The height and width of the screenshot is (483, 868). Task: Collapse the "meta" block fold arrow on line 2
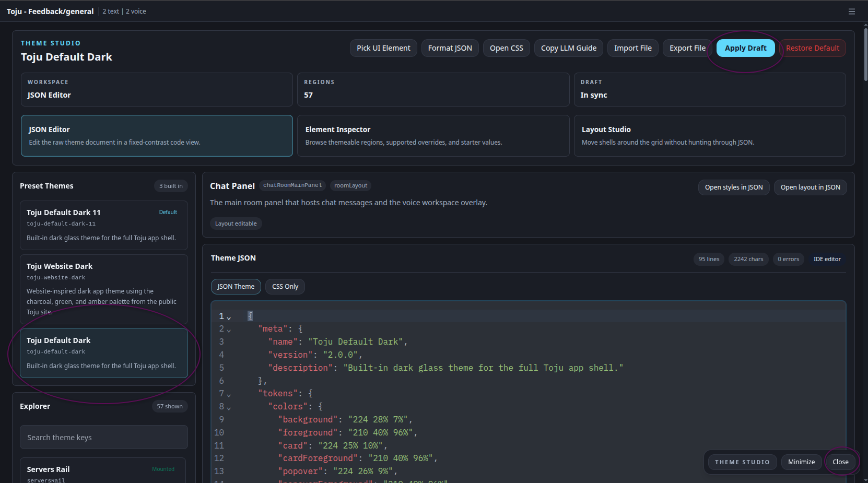point(229,330)
